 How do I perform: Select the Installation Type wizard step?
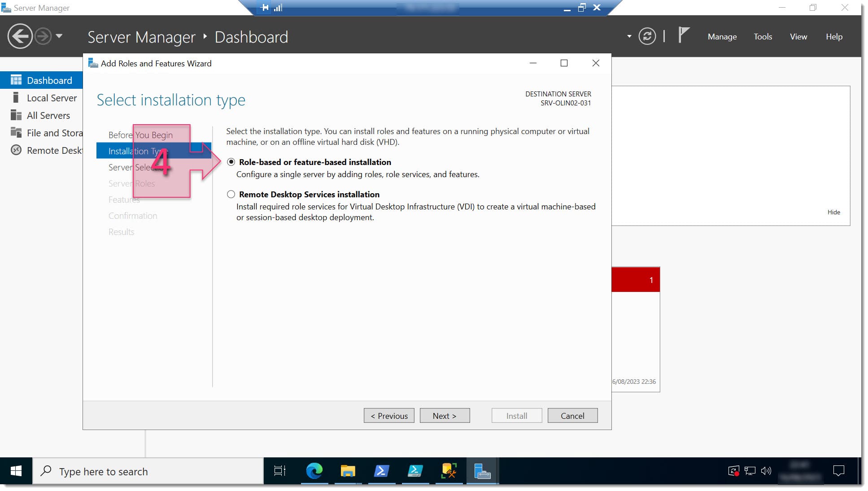(154, 151)
